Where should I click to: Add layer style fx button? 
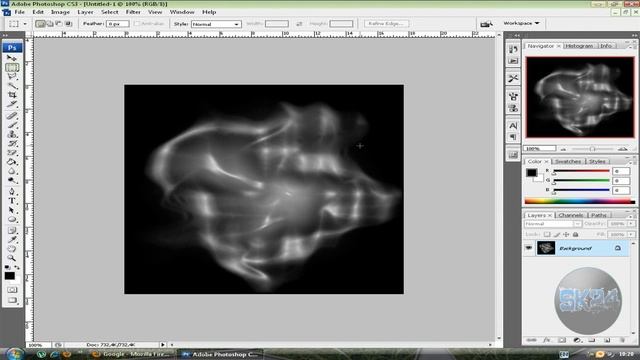click(547, 340)
